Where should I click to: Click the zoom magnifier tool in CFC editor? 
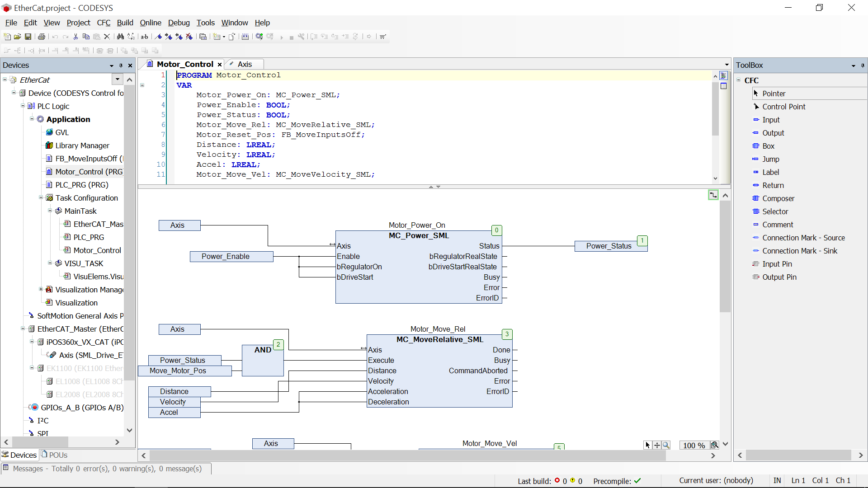click(666, 445)
